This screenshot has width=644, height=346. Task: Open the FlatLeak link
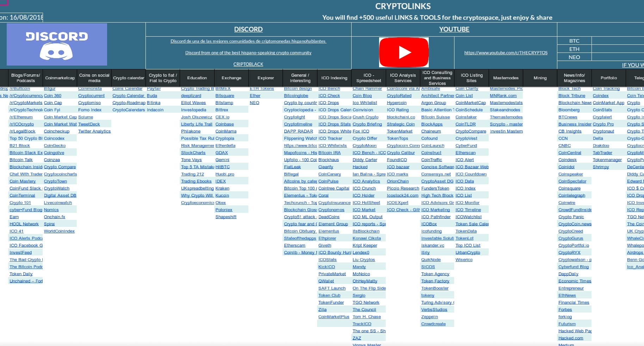(x=292, y=167)
